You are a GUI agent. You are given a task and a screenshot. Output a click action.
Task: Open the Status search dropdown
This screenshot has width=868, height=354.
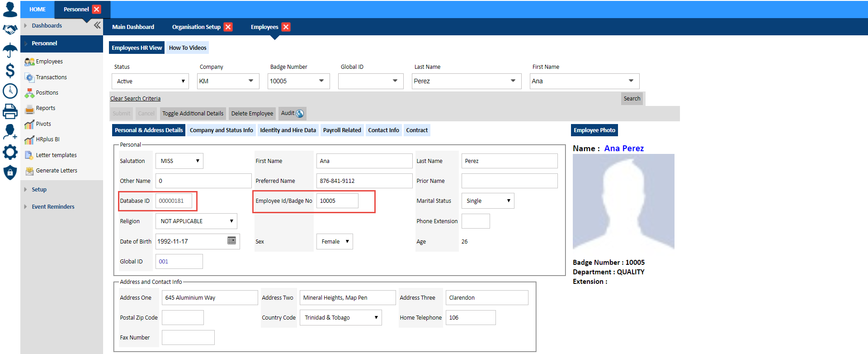pos(151,81)
